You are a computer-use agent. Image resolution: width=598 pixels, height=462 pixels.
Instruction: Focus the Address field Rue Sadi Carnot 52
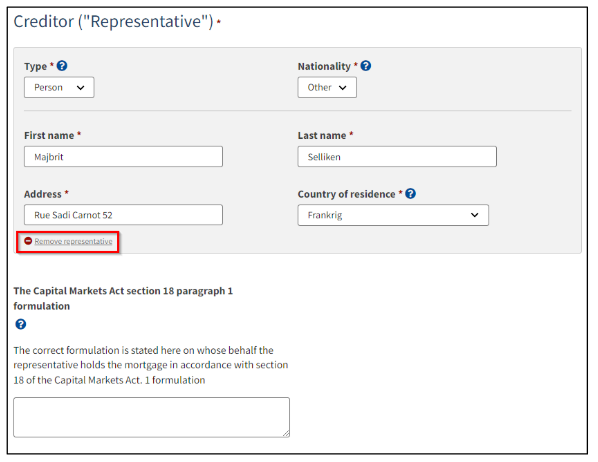(123, 215)
